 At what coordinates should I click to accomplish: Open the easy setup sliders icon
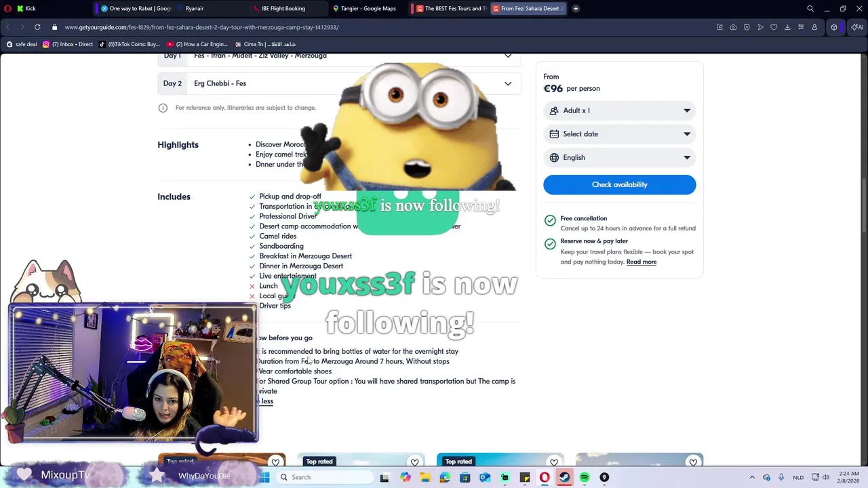(x=801, y=27)
